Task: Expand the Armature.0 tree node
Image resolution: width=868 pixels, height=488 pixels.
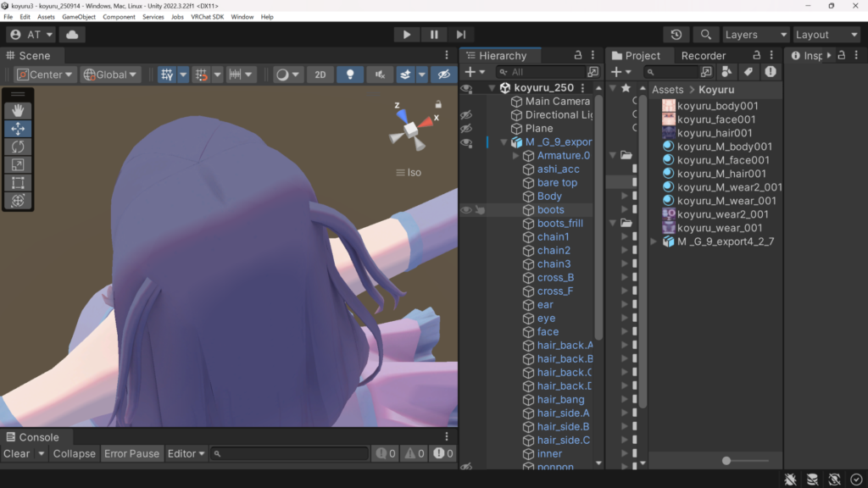Action: tap(516, 156)
